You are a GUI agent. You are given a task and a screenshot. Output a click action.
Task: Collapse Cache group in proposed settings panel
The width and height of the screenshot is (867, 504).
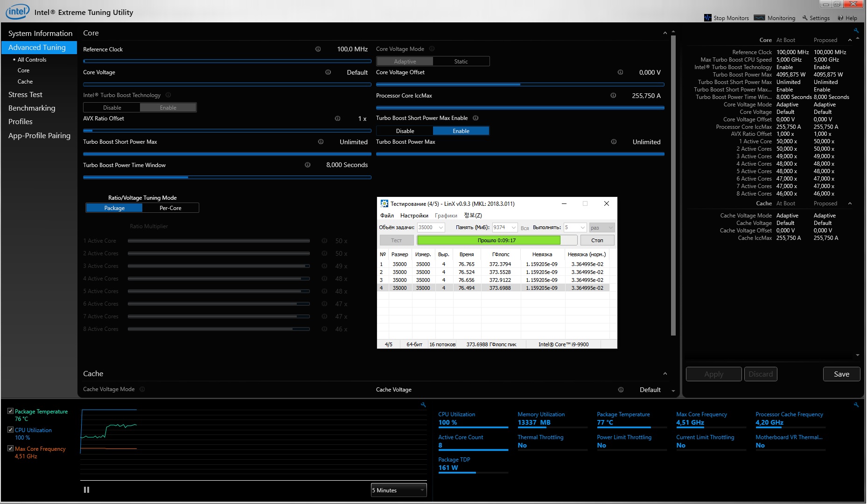[850, 203]
